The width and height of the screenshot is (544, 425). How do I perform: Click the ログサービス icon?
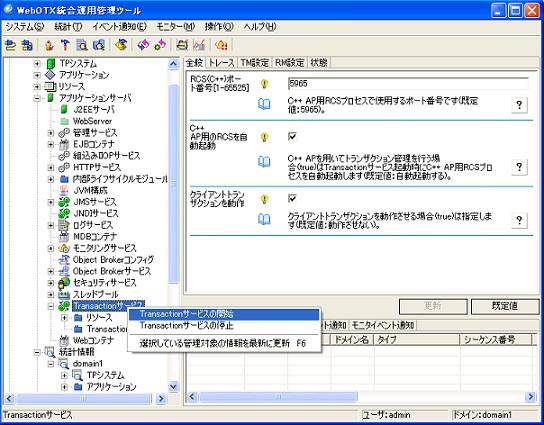point(64,225)
